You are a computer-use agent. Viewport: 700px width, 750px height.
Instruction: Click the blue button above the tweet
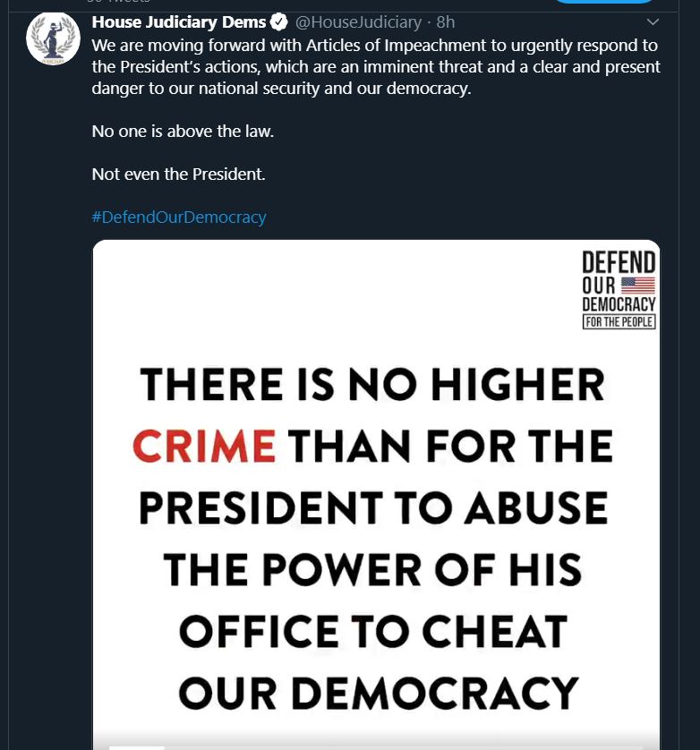602,2
